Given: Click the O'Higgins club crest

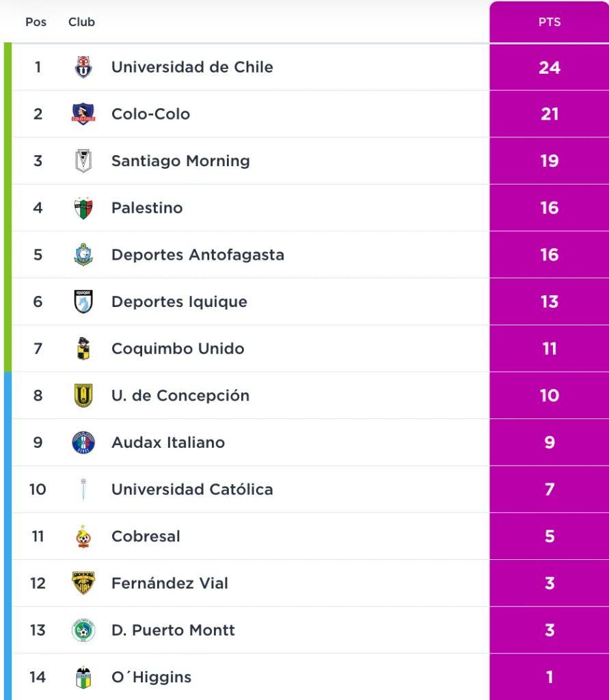Looking at the screenshot, I should (x=83, y=677).
